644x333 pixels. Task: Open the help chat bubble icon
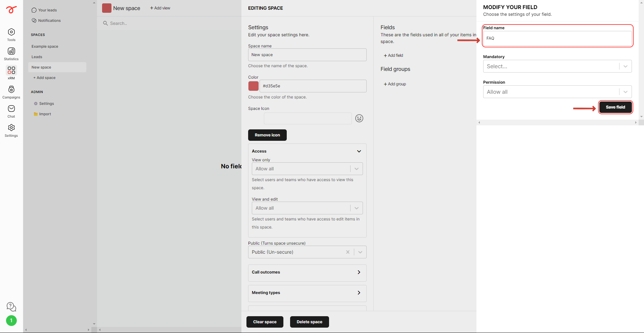(x=11, y=306)
